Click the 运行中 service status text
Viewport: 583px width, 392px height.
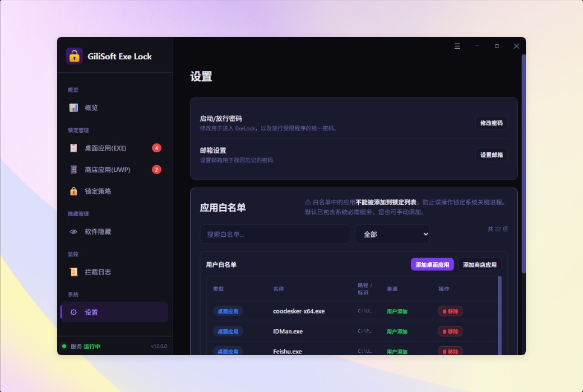(92, 346)
